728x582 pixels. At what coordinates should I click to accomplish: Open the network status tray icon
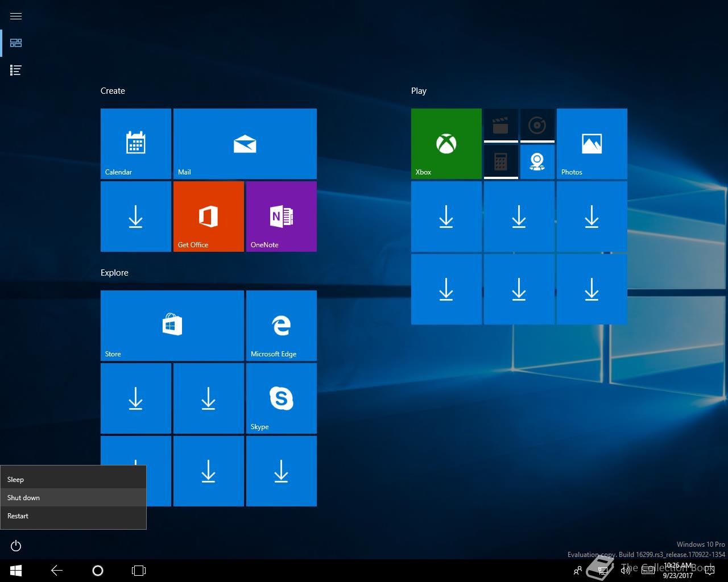click(602, 571)
